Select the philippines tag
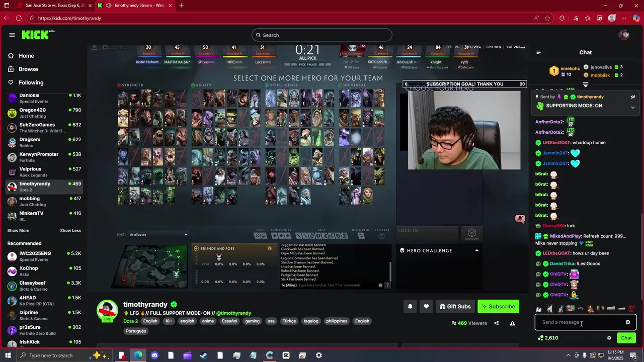This screenshot has height=362, width=644. click(337, 321)
